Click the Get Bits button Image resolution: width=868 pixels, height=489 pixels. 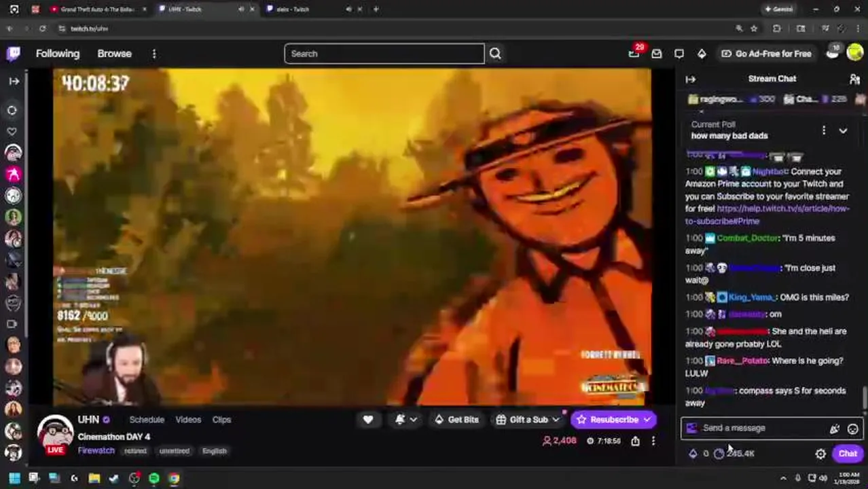(x=456, y=420)
